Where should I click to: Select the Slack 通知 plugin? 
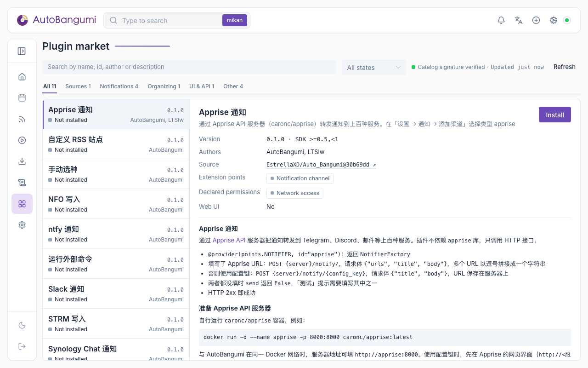[x=116, y=293]
